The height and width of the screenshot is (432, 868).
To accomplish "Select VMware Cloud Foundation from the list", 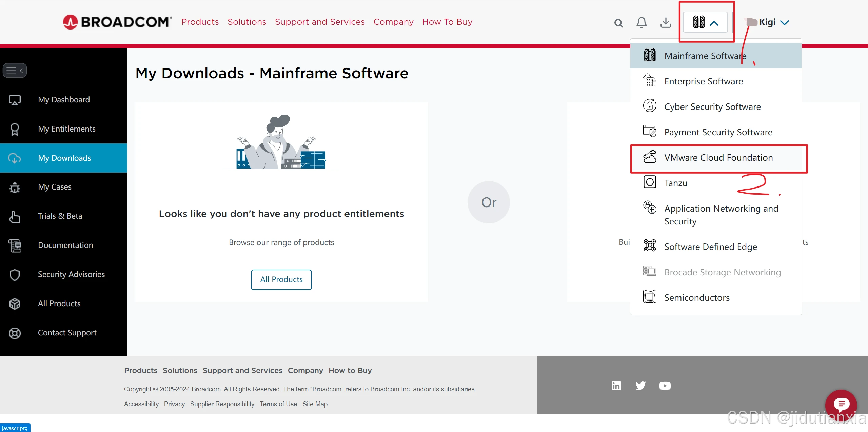I will (718, 158).
